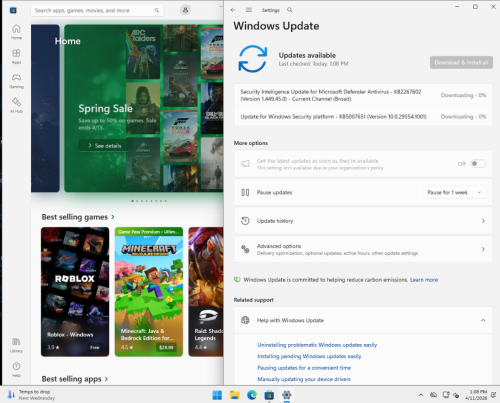
Task: Open Update history chevron
Action: click(x=483, y=221)
